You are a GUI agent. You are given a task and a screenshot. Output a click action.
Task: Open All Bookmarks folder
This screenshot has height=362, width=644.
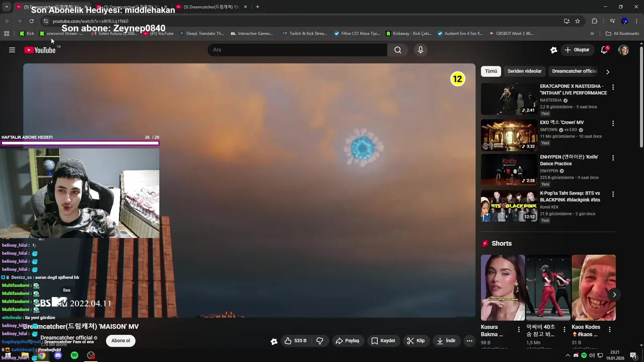tap(622, 34)
